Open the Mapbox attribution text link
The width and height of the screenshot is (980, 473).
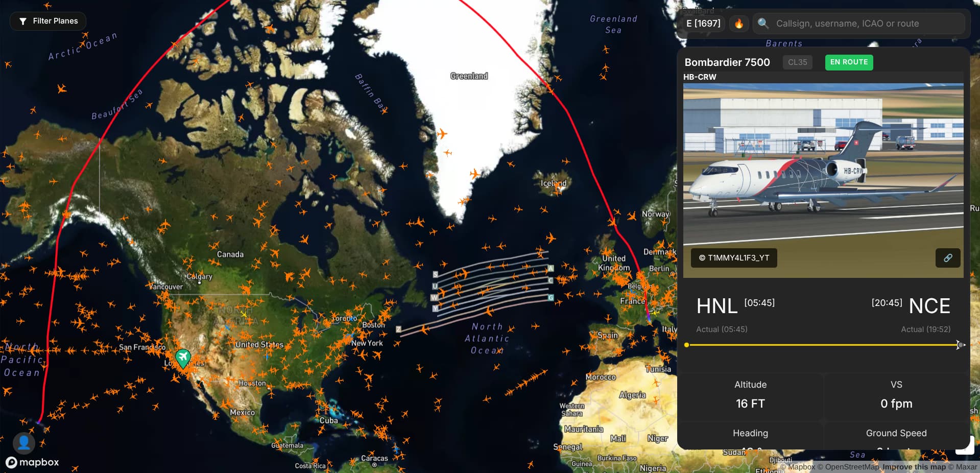[798, 467]
